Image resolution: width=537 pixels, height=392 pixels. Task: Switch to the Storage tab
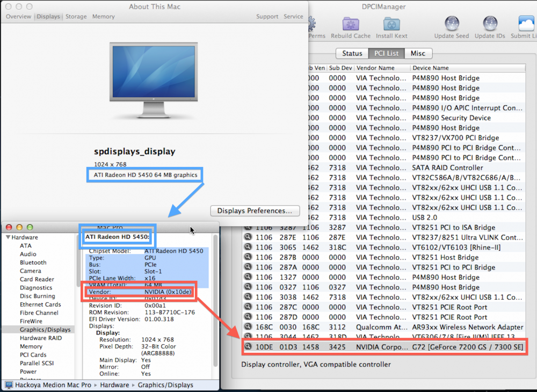tap(76, 17)
